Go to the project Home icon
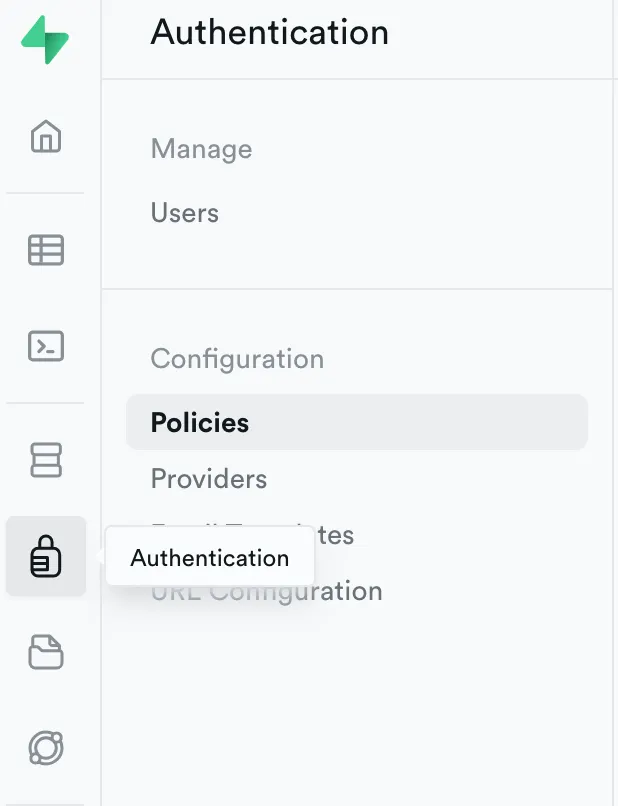This screenshot has height=806, width=618. (x=46, y=136)
